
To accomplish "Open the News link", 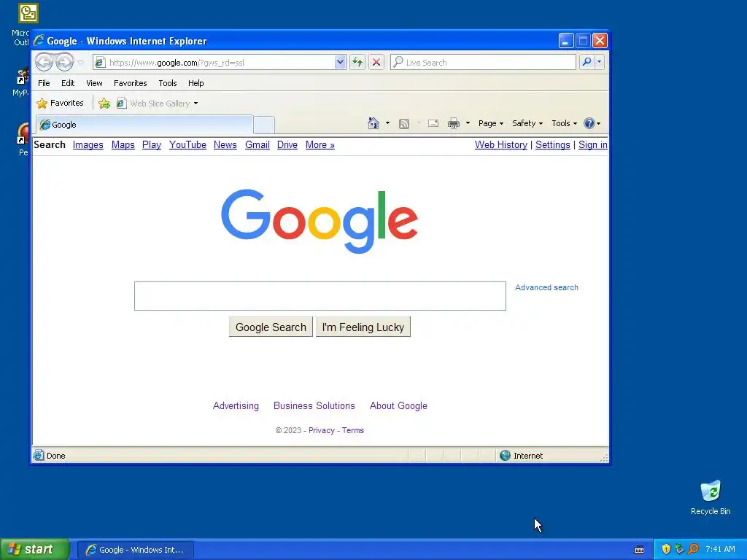I will [x=225, y=145].
